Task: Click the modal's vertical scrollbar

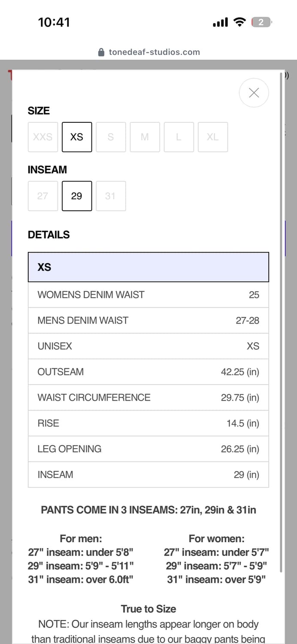Action: coord(282,322)
